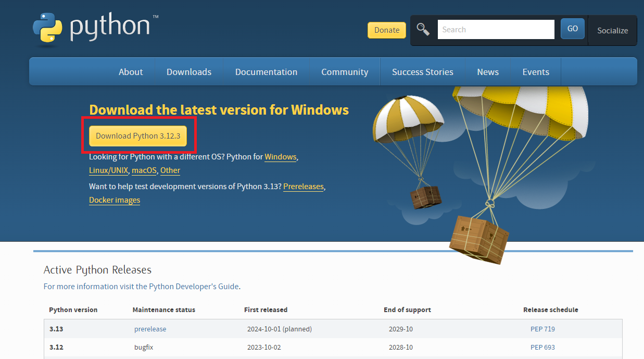Focus the Search input field
This screenshot has width=644, height=359.
[x=496, y=29]
